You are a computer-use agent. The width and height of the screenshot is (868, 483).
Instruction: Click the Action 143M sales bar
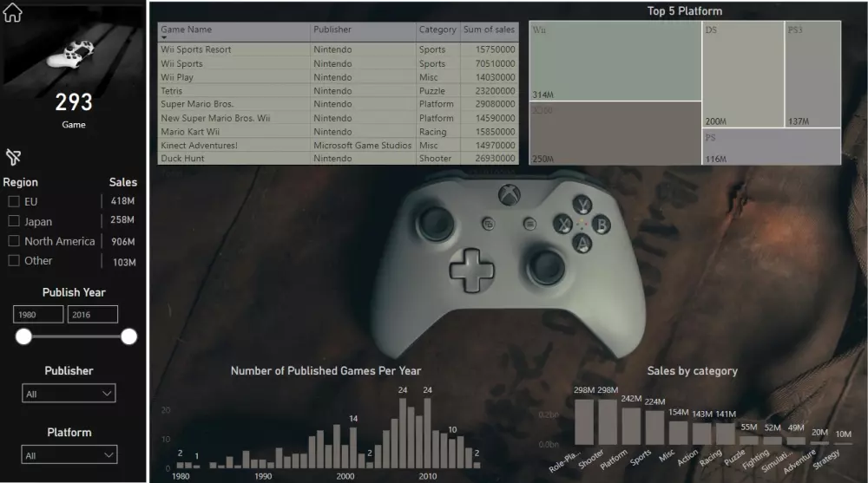click(x=702, y=434)
